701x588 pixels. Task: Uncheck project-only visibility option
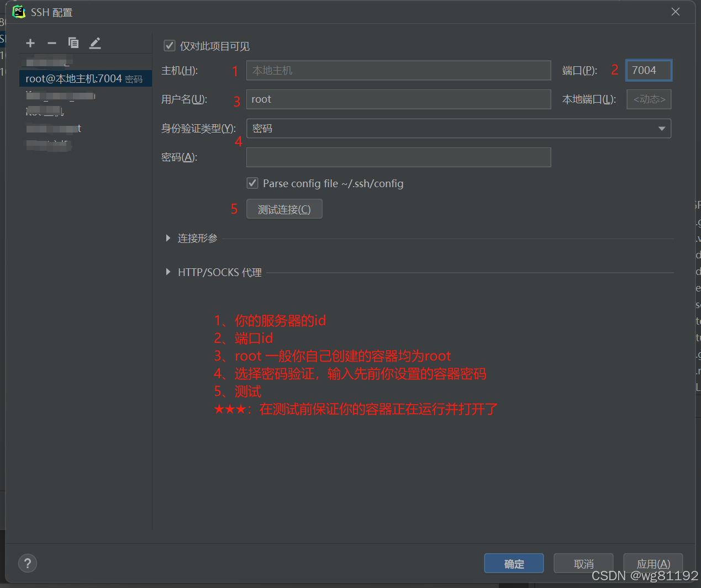[170, 46]
